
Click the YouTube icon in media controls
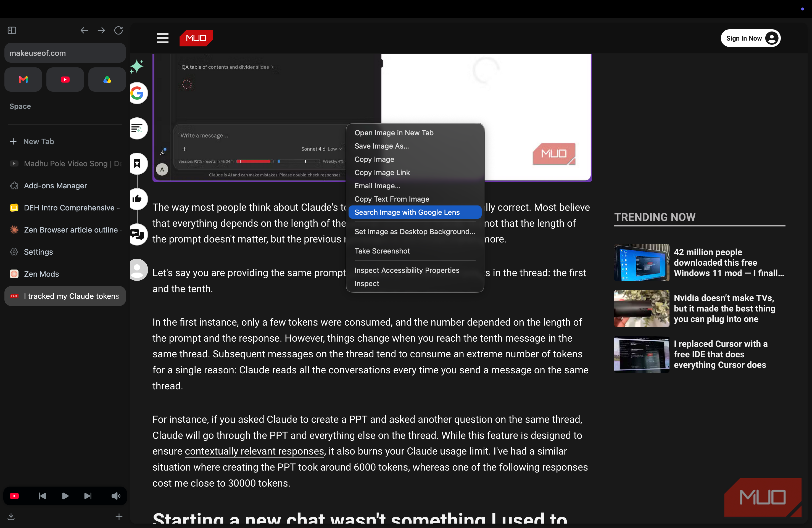14,496
